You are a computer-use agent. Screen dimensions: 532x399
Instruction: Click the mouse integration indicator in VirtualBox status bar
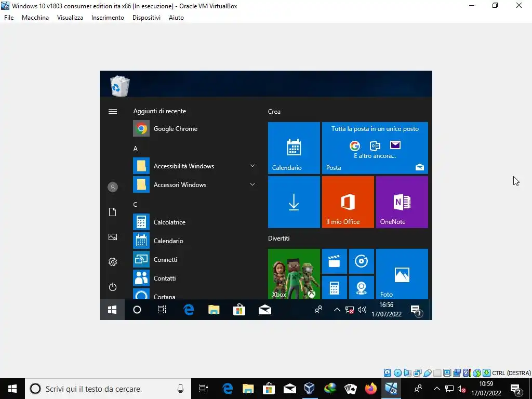[477, 373]
